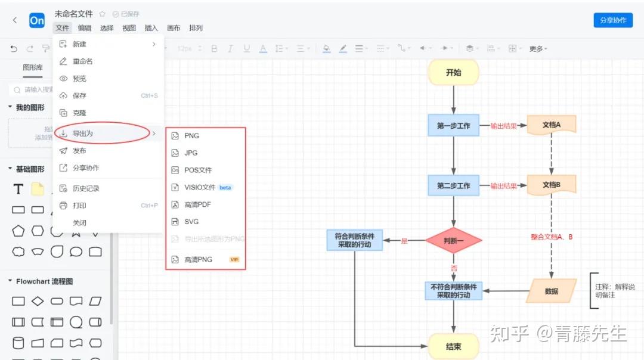Export as SVG
Image resolution: width=644 pixels, height=360 pixels.
[206, 222]
